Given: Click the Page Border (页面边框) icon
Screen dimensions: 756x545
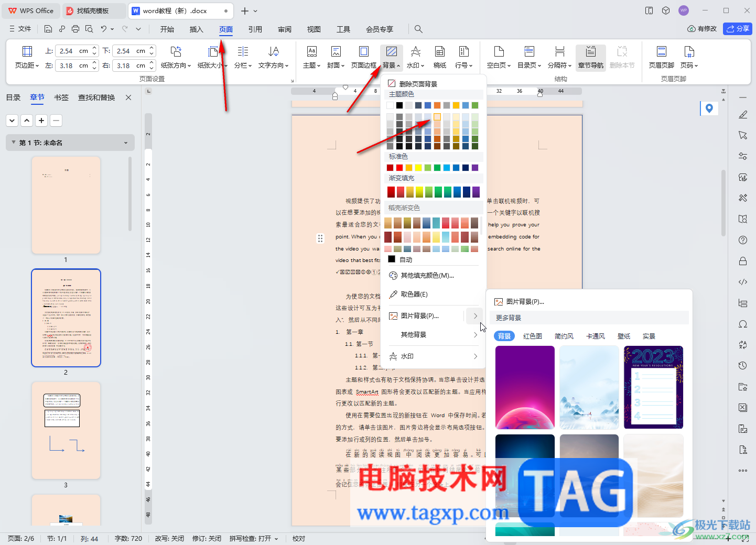Looking at the screenshot, I should (x=364, y=58).
